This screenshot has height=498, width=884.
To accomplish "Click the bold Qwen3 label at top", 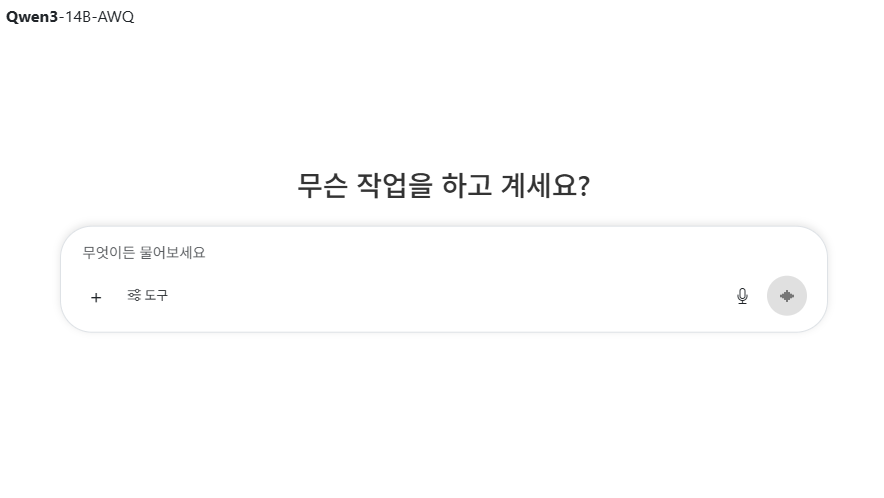I will click(32, 17).
